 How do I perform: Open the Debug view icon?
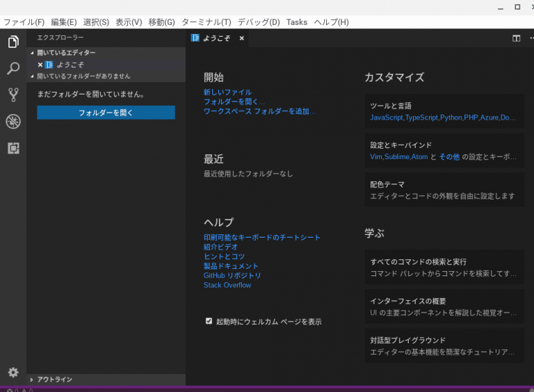click(x=13, y=122)
